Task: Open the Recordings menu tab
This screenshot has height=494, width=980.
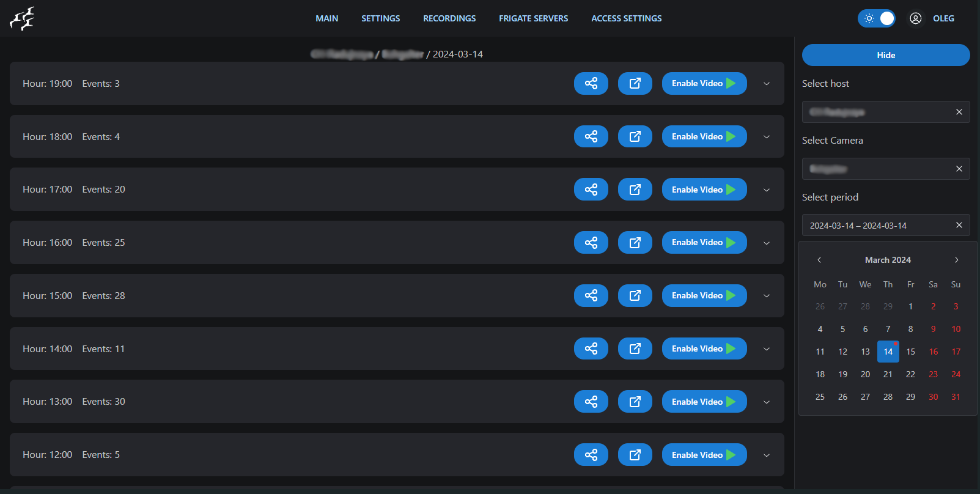Action: point(449,18)
